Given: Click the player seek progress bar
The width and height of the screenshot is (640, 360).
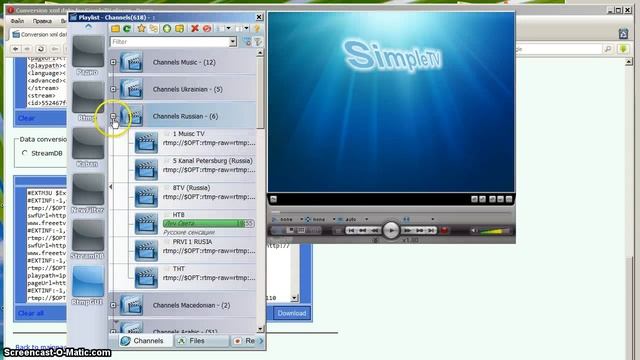Looking at the screenshot, I should 391,212.
